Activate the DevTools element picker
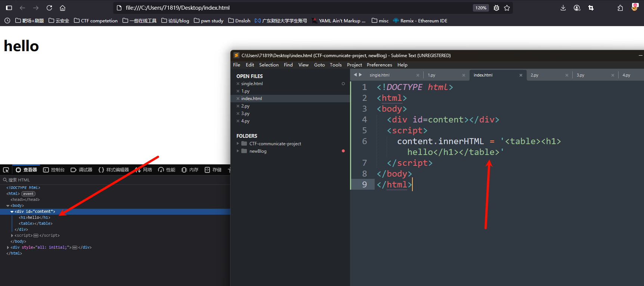The image size is (644, 286). [6, 170]
